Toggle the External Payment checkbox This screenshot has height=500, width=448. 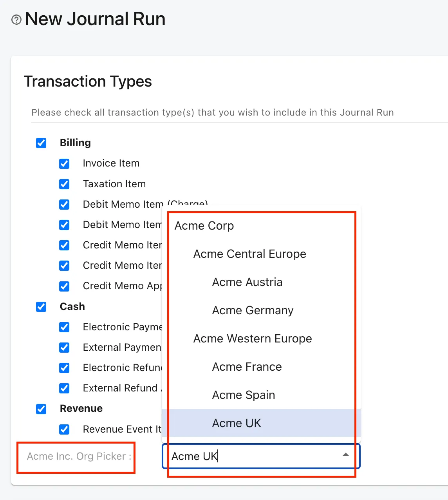(64, 348)
